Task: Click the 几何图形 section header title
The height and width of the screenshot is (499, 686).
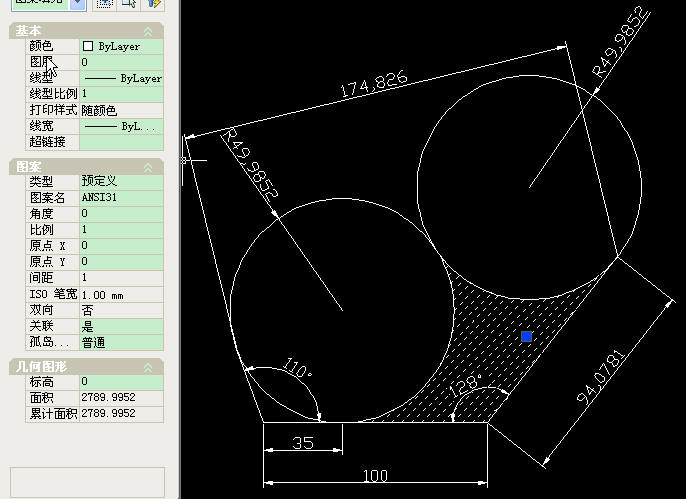Action: [x=42, y=367]
